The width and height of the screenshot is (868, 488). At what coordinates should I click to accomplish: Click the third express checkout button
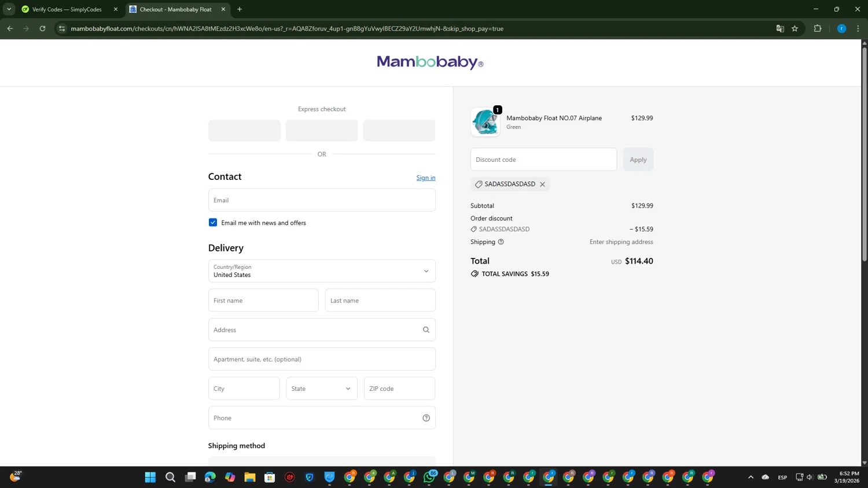399,131
